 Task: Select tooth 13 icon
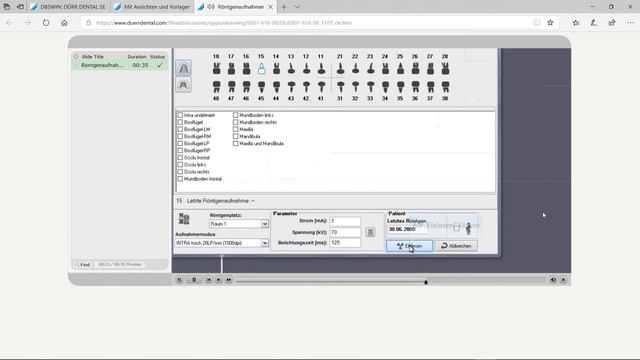point(291,69)
